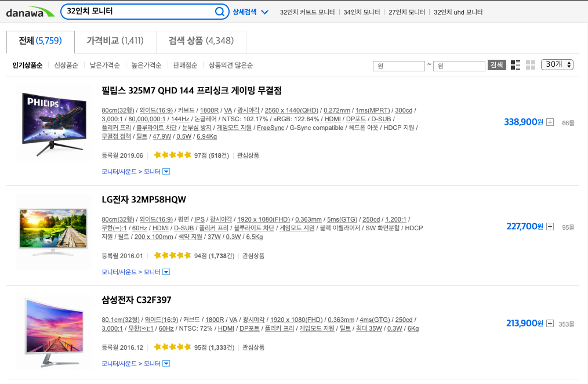Add LG 32MP58HQW to 관심상품
The width and height of the screenshot is (588, 384).
(x=253, y=256)
